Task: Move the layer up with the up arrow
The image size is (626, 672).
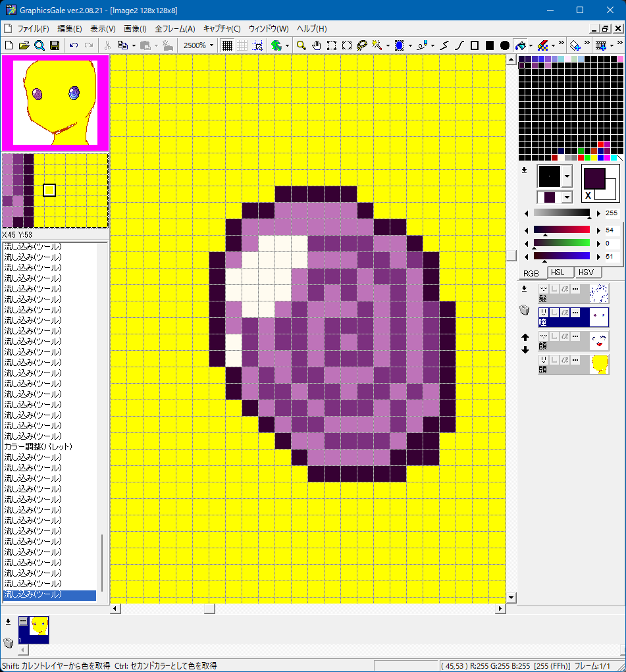Action: point(525,337)
